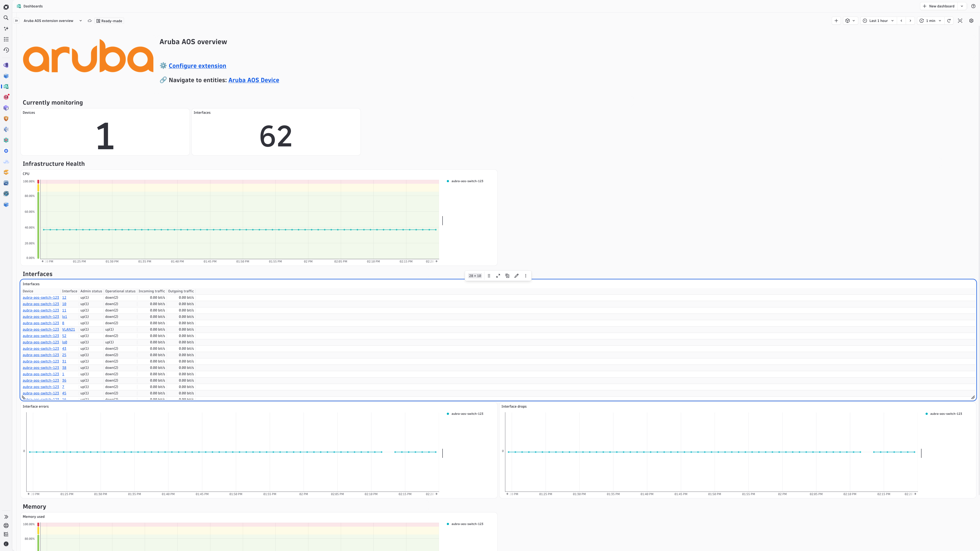
Task: Click aubra-aos-switch-123 legend in Interface drops chart
Action: (944, 414)
